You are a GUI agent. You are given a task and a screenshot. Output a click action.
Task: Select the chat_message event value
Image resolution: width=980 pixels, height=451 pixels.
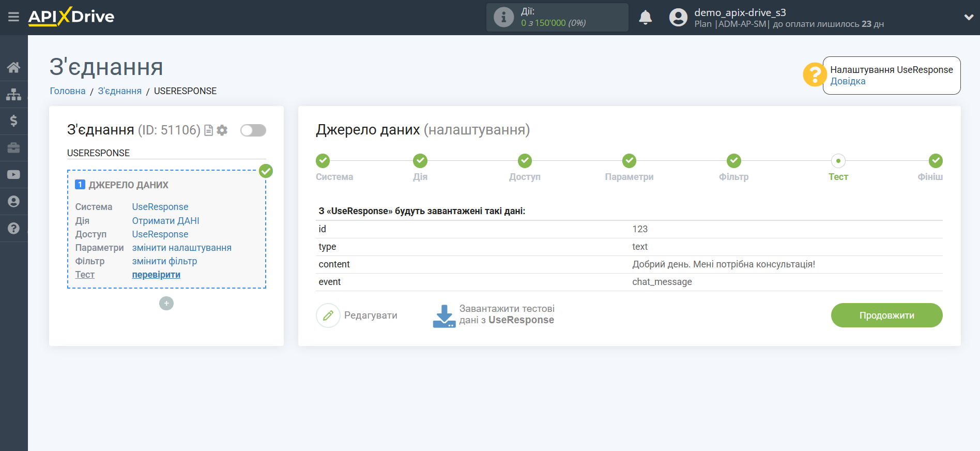pos(662,282)
